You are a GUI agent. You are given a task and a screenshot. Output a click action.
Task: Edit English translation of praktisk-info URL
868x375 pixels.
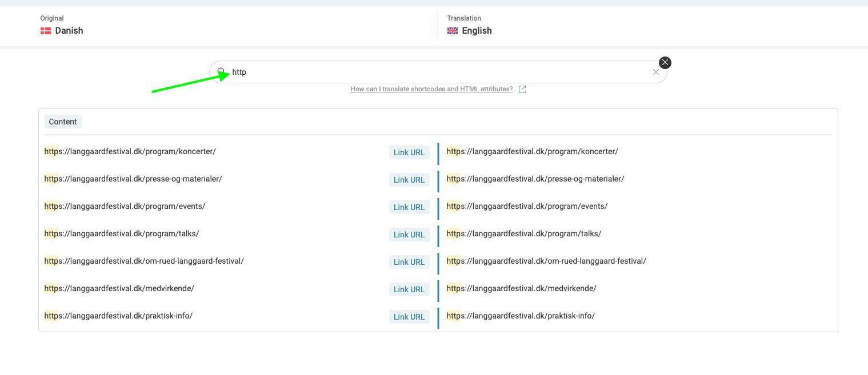[521, 316]
